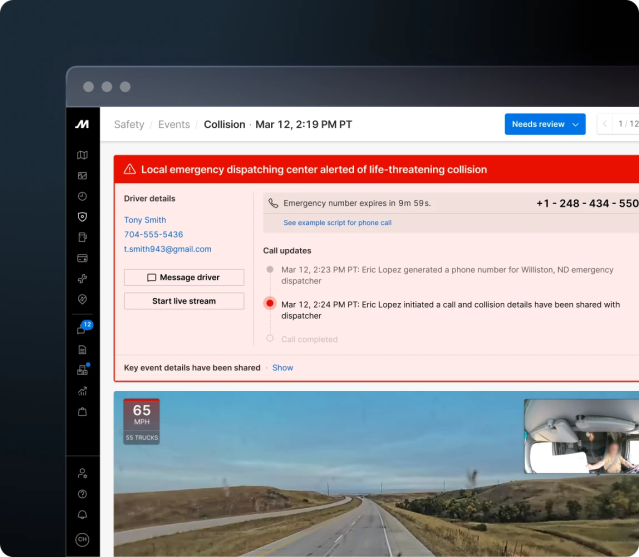This screenshot has width=639, height=557.
Task: Click the Motive logo in sidebar
Action: (82, 124)
